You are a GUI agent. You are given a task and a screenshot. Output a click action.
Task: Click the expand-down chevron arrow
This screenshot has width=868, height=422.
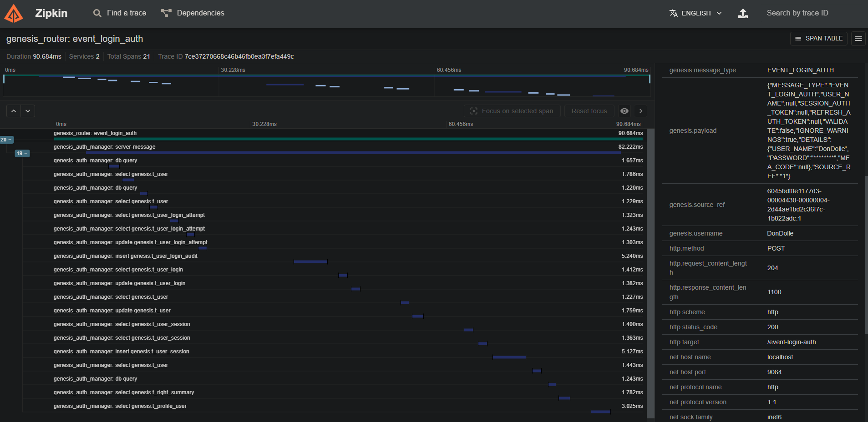tap(28, 111)
